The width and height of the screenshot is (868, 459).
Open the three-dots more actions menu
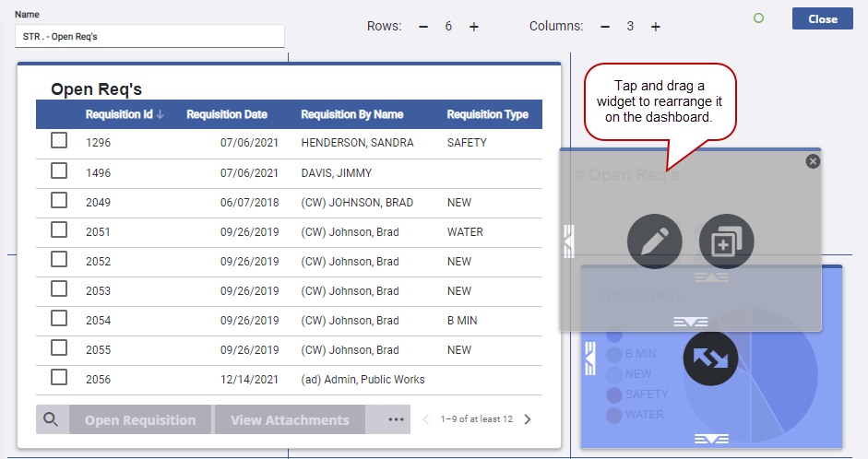tap(397, 420)
